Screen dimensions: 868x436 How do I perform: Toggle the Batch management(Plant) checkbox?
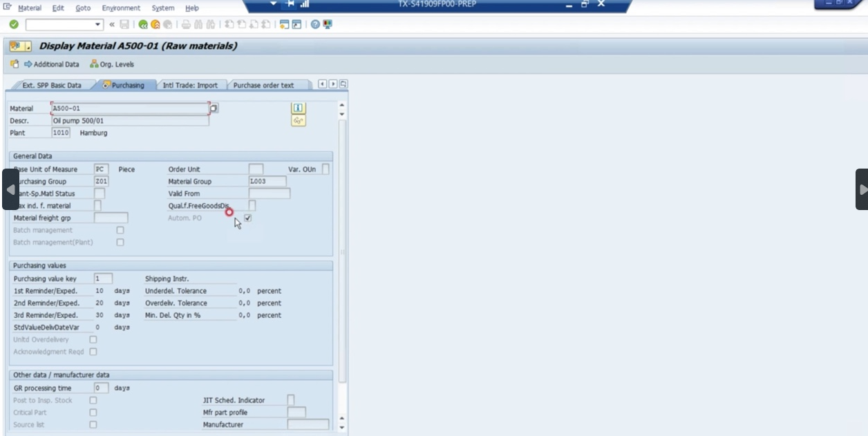point(120,243)
